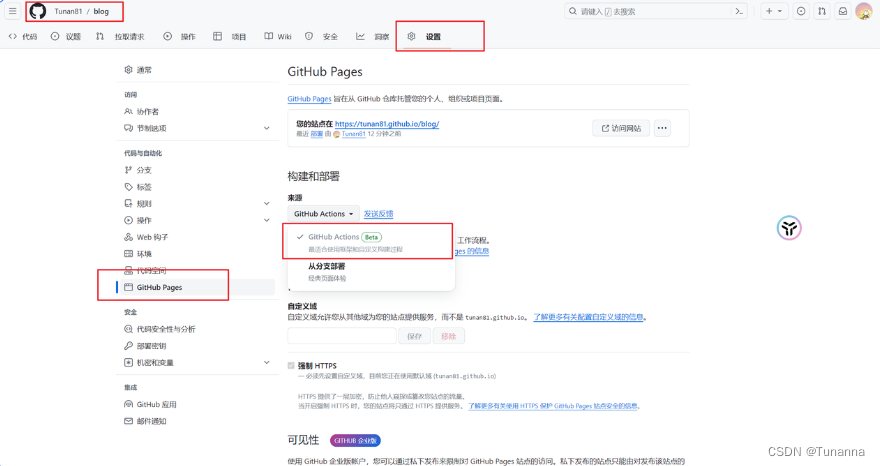Open the three-dots menu beside 访问网站
Image resolution: width=880 pixels, height=466 pixels.
coord(662,128)
